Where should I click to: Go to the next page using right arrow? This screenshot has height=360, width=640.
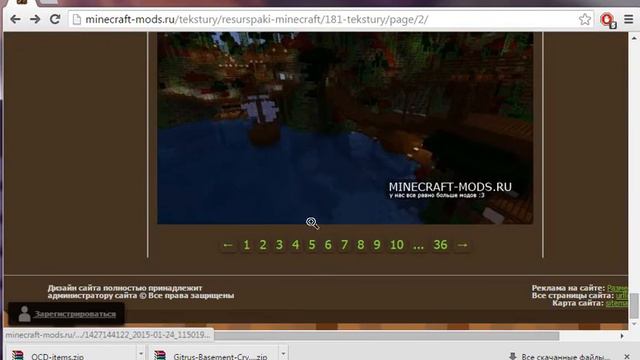click(x=462, y=245)
